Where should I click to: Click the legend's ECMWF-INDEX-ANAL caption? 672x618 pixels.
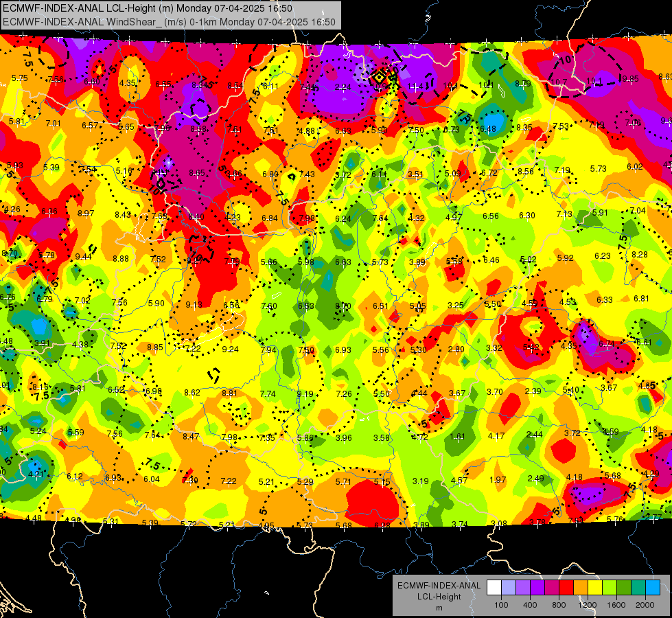(439, 586)
